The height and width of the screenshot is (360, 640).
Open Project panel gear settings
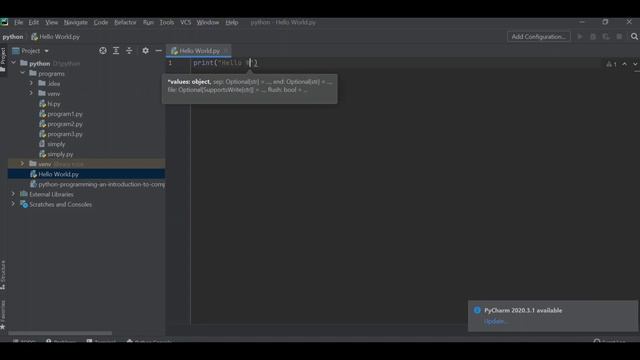(145, 51)
